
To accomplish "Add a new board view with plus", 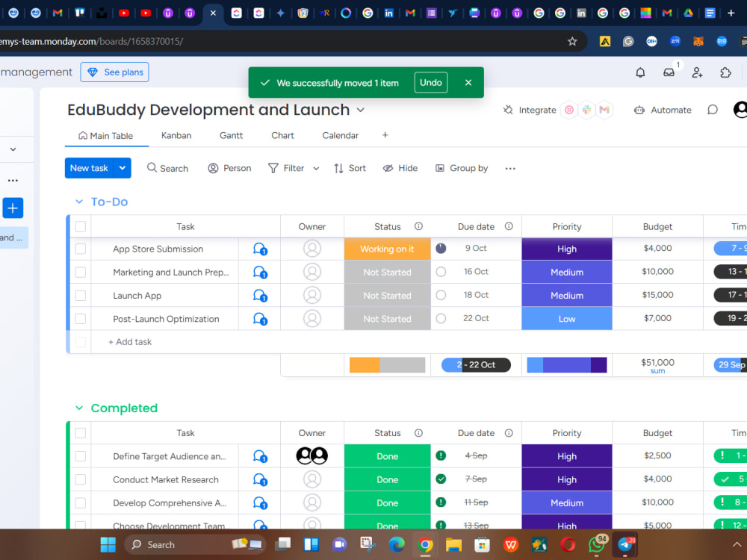I will tap(385, 135).
